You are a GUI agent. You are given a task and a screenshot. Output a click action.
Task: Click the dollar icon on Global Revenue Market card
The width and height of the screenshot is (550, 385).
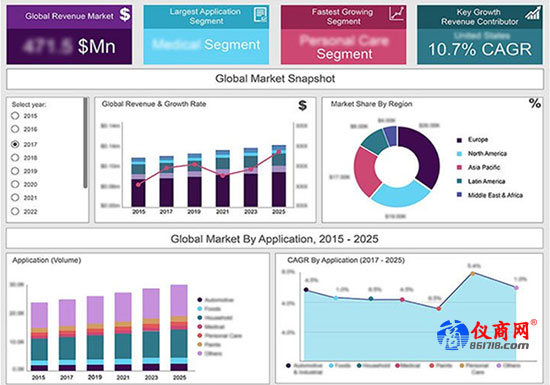125,15
